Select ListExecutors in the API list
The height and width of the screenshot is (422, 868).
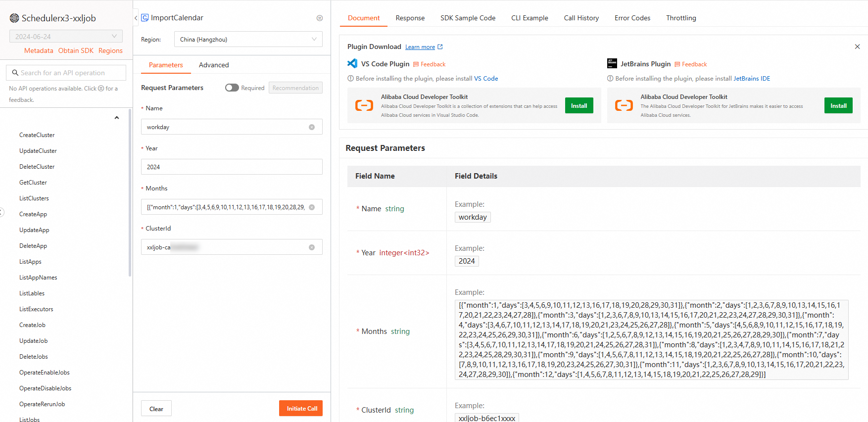coord(36,309)
